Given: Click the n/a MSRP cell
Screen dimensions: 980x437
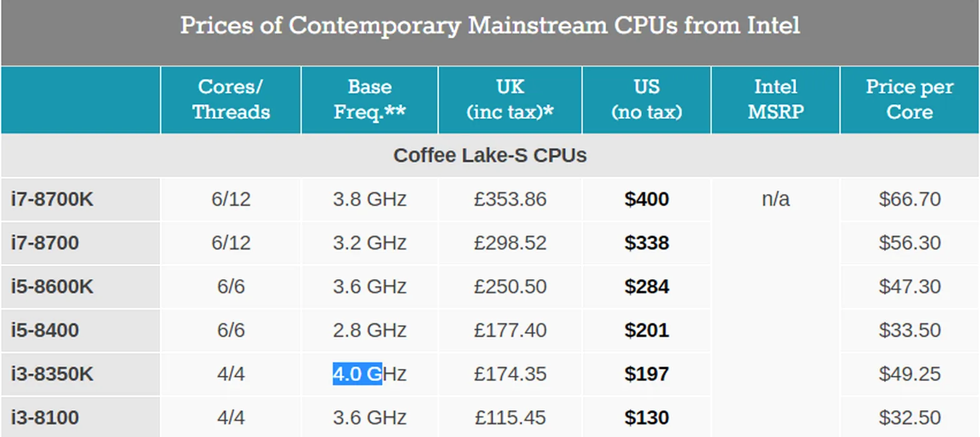Looking at the screenshot, I should coord(776,199).
